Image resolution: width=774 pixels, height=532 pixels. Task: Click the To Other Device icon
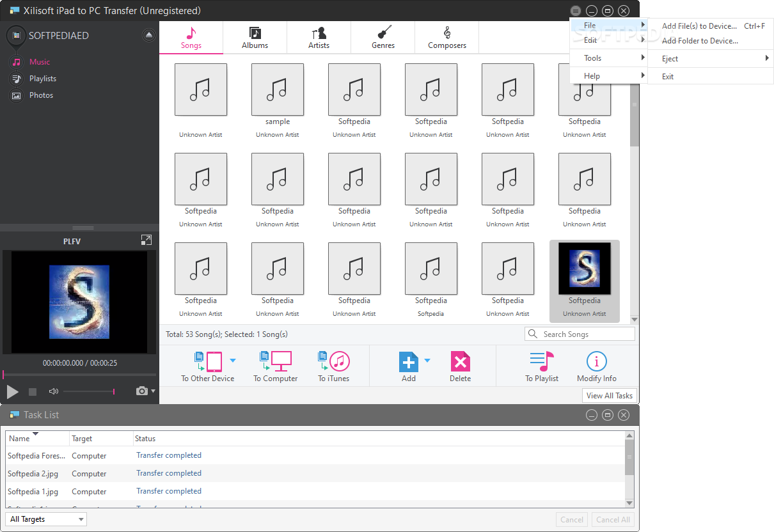[x=207, y=362]
